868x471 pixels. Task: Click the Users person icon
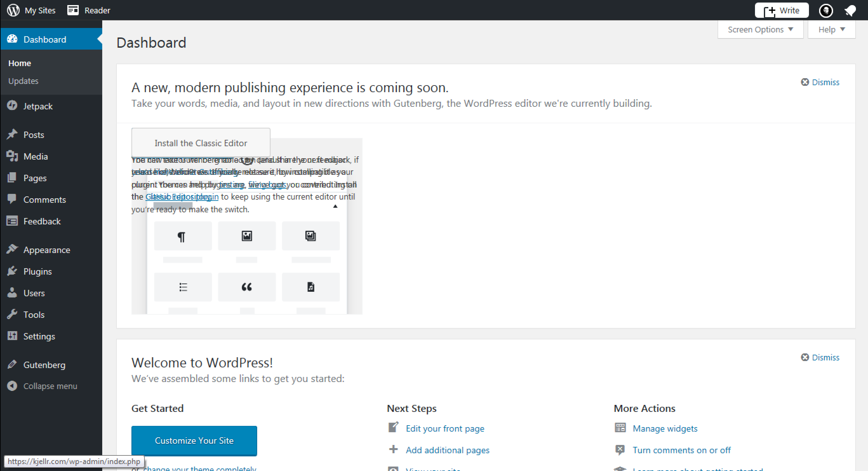(x=12, y=292)
